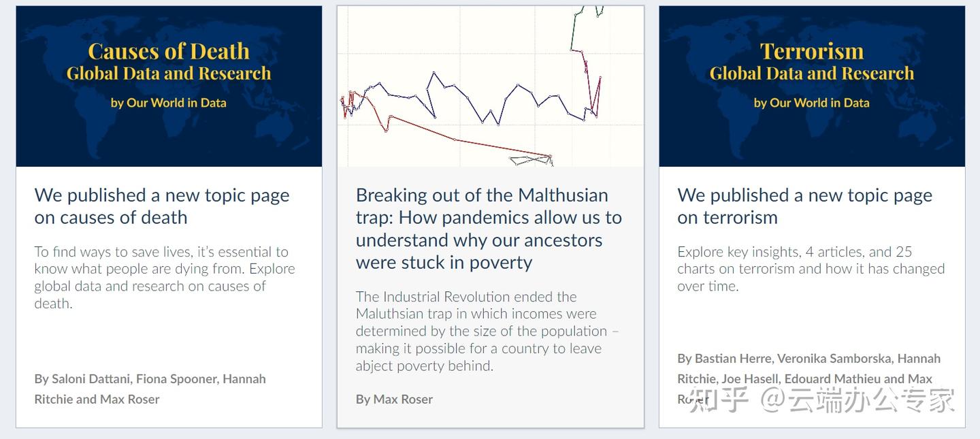Click the 知乎 @云端办公专家 watermark
Screen dimensions: 980x439
pos(821,400)
